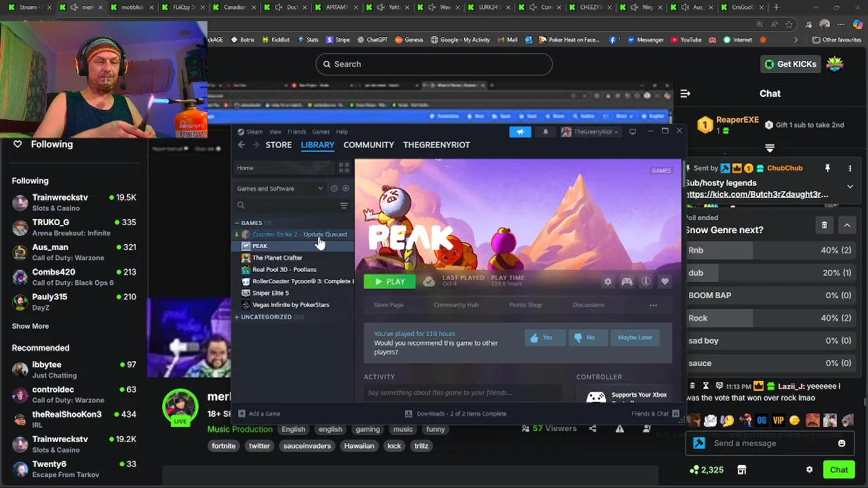Select The Planet Crafter in library
Screen dimensions: 868x488
coord(277,258)
